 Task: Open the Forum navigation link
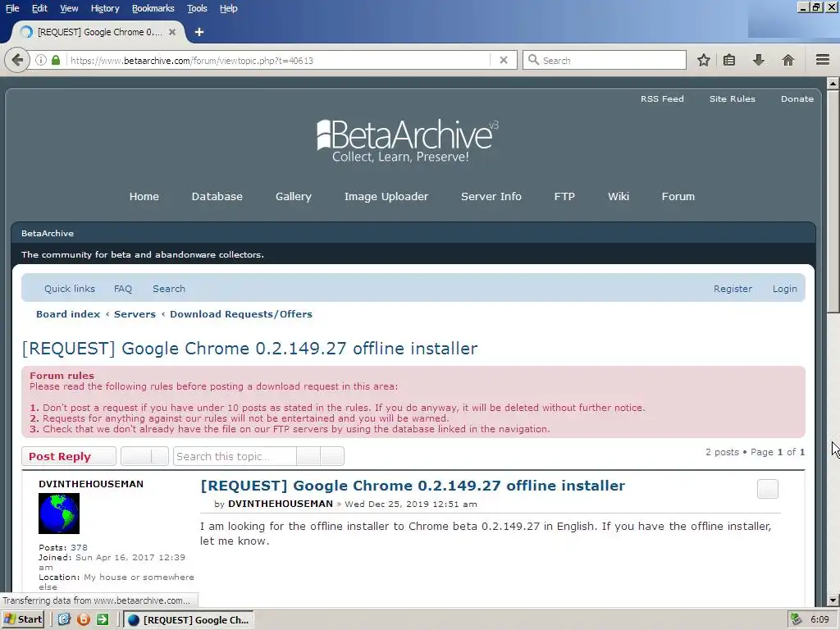click(x=678, y=197)
